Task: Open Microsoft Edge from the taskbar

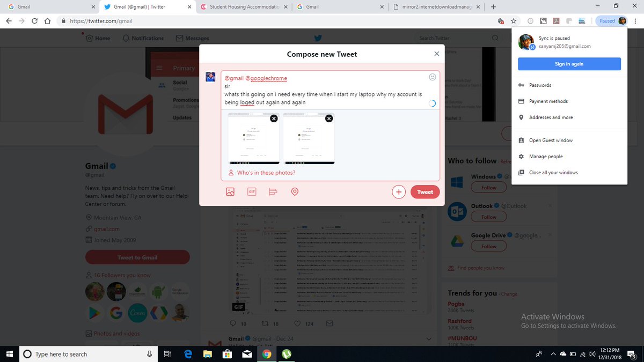Action: pos(188,354)
